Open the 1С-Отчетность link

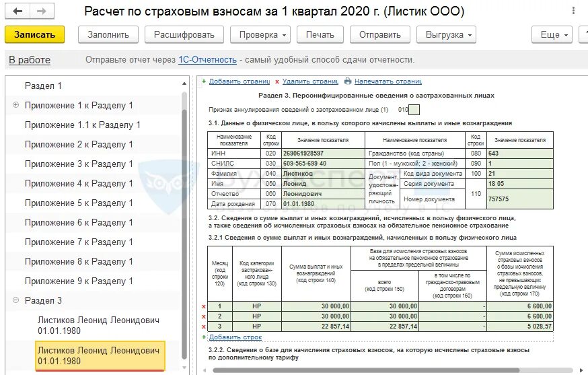pyautogui.click(x=207, y=60)
